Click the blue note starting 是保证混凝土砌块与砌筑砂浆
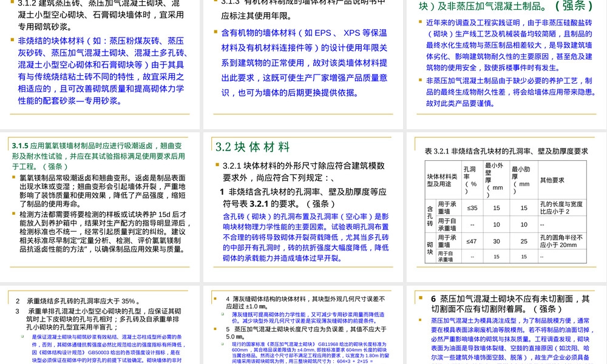This screenshot has height=364, width=607. coord(109,348)
